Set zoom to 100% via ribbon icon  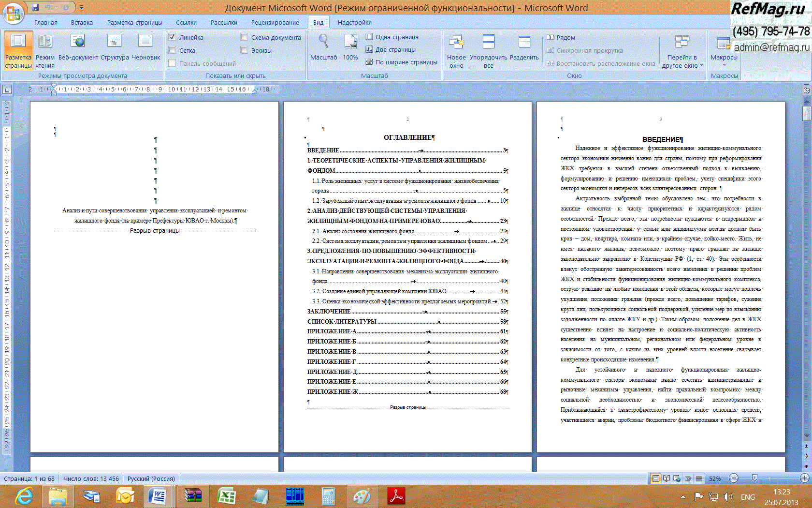(350, 48)
